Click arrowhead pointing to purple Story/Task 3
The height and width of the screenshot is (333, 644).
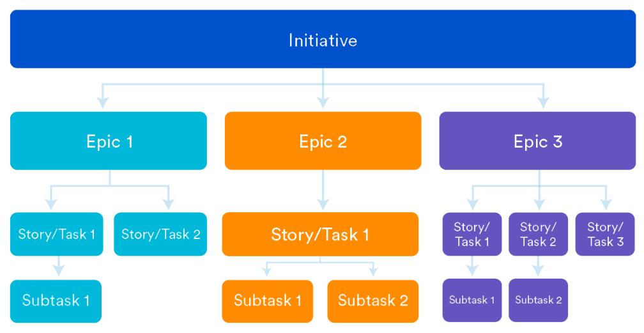606,205
